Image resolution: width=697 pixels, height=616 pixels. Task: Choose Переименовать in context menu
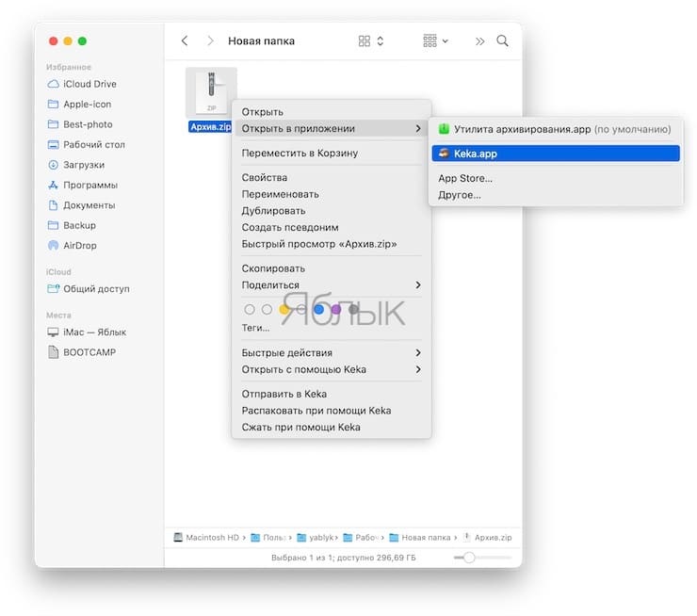(x=332, y=194)
